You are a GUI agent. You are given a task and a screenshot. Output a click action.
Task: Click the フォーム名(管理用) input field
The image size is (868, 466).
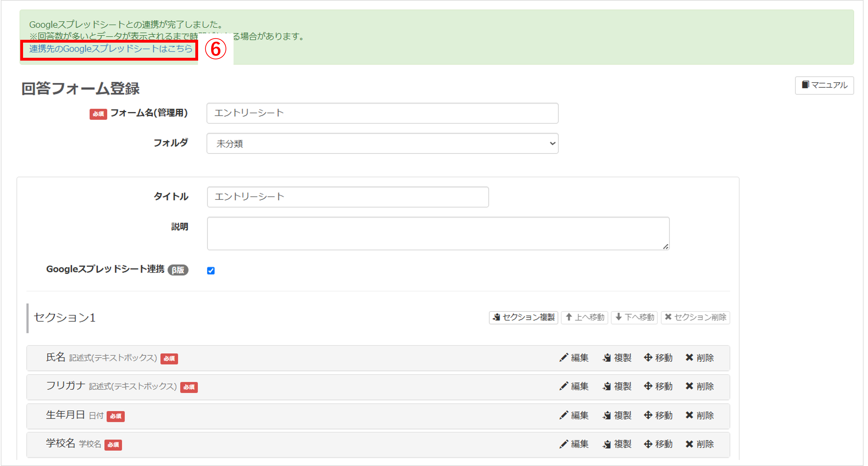[x=382, y=113]
